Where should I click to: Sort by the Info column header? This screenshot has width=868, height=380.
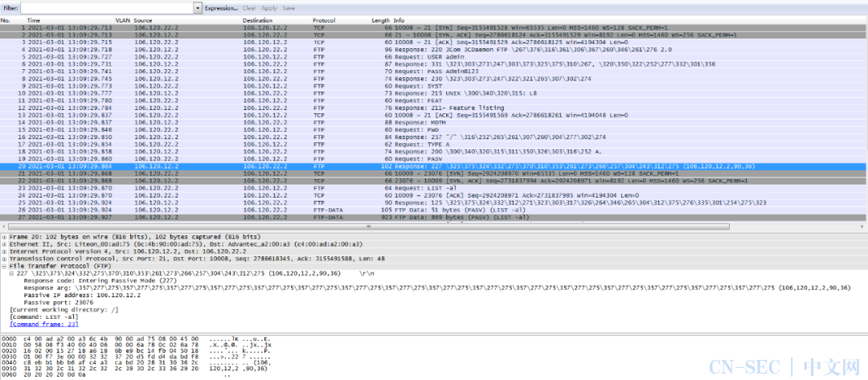point(399,20)
